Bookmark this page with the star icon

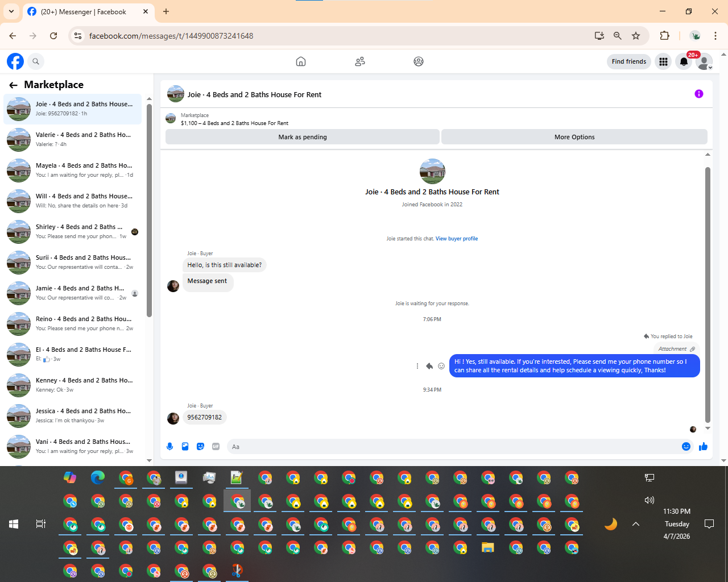point(636,36)
